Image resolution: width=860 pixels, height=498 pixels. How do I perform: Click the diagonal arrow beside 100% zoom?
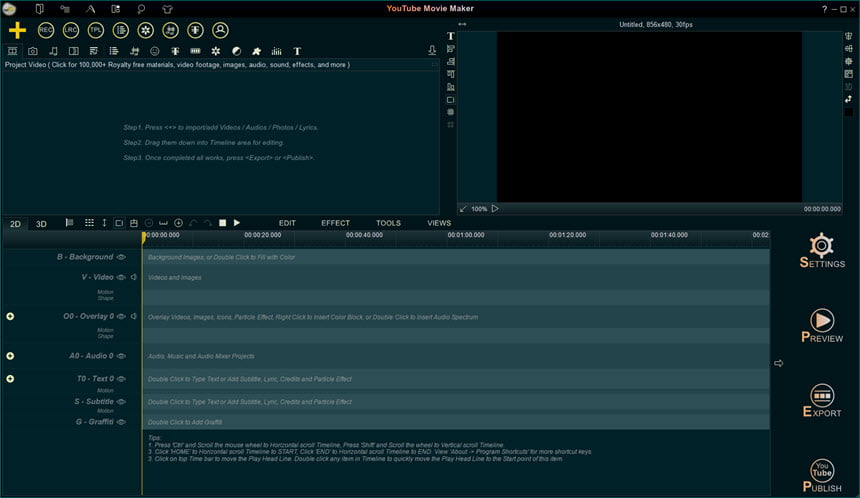click(463, 209)
